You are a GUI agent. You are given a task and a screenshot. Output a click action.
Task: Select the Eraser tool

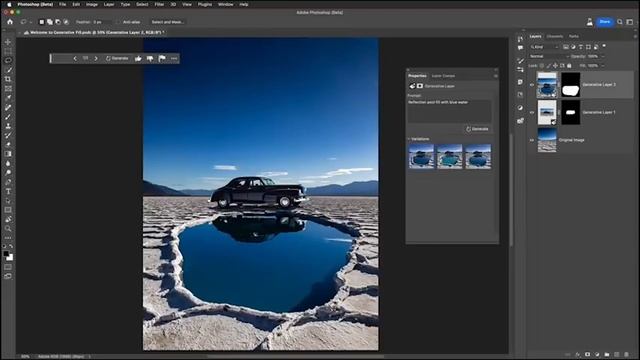click(8, 144)
